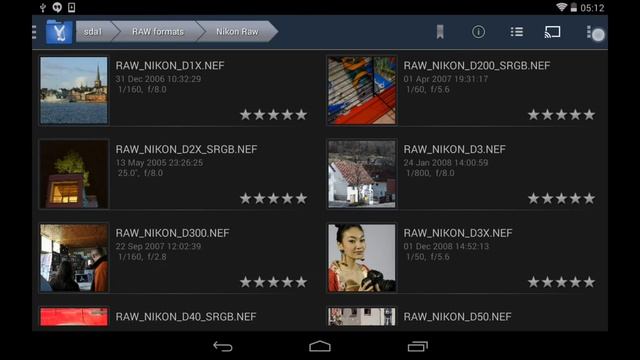Go to RAW formats breadcrumb
Image resolution: width=640 pixels, height=360 pixels.
[x=158, y=31]
